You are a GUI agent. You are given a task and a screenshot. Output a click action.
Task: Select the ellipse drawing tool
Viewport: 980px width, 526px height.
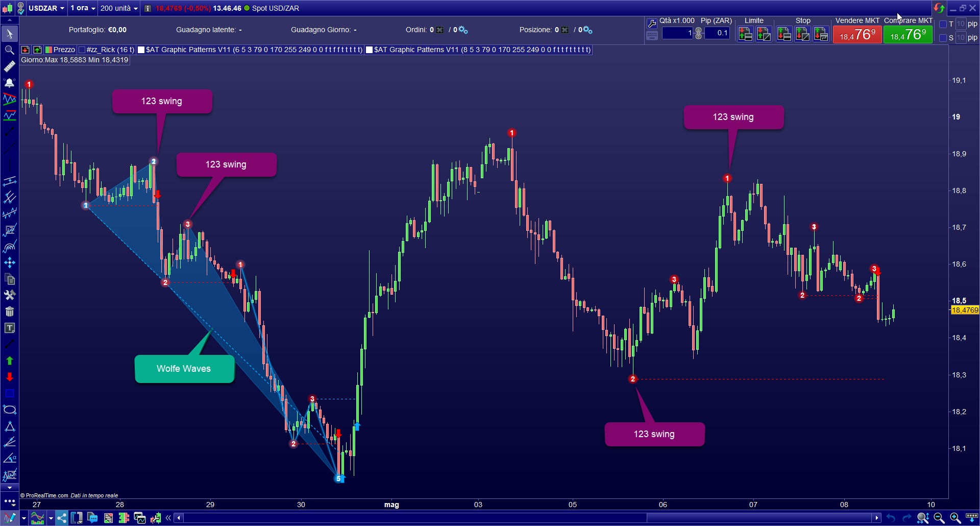pos(9,409)
